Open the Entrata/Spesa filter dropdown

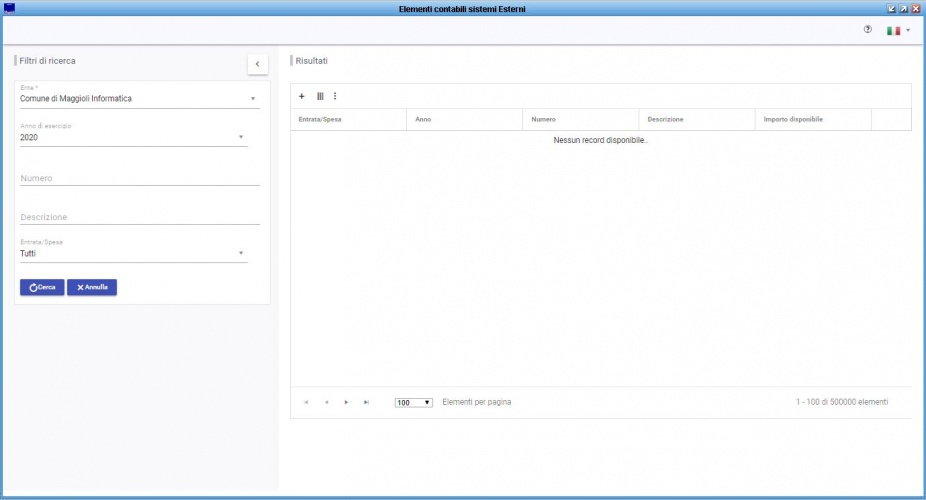point(241,253)
